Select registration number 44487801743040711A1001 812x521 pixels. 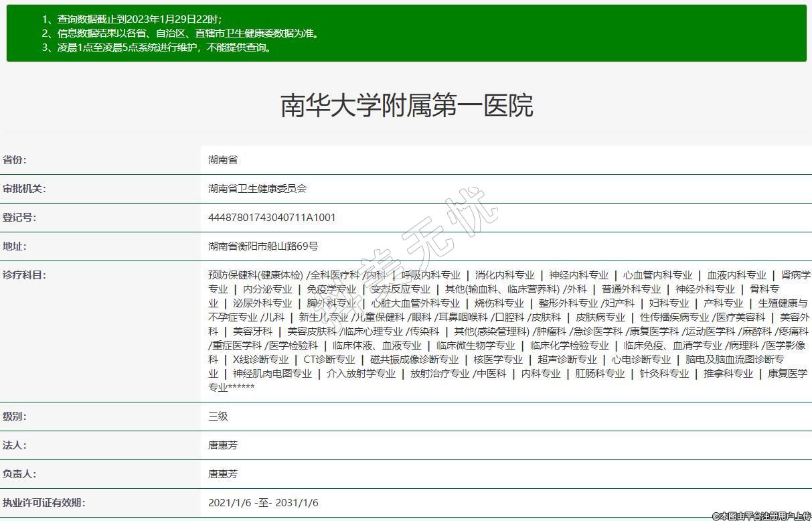point(272,218)
